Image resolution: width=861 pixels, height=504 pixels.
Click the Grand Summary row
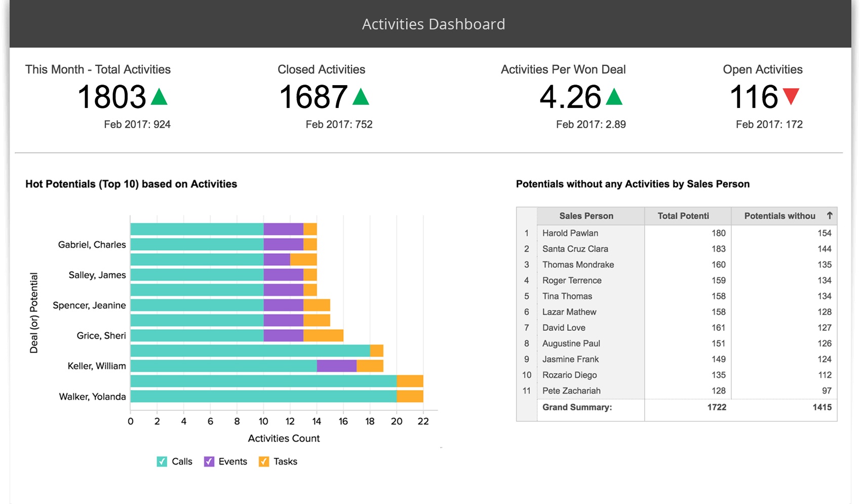[x=577, y=407]
